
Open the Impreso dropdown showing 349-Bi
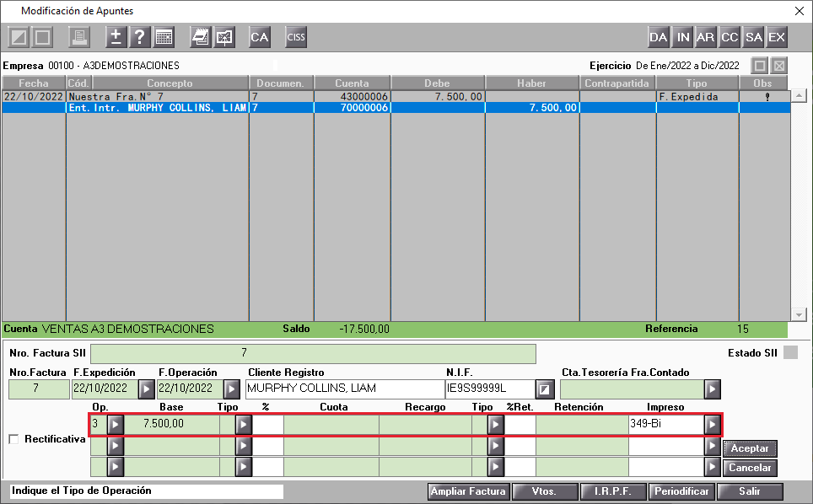[713, 425]
